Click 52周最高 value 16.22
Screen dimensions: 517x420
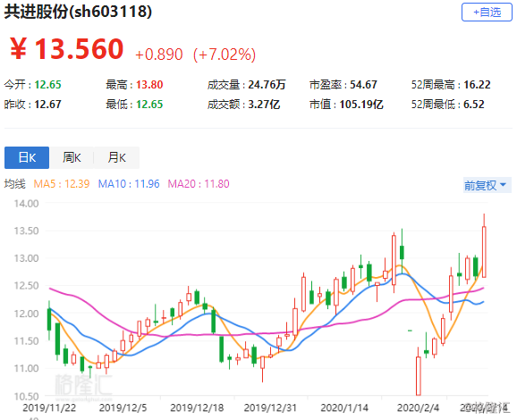point(477,85)
